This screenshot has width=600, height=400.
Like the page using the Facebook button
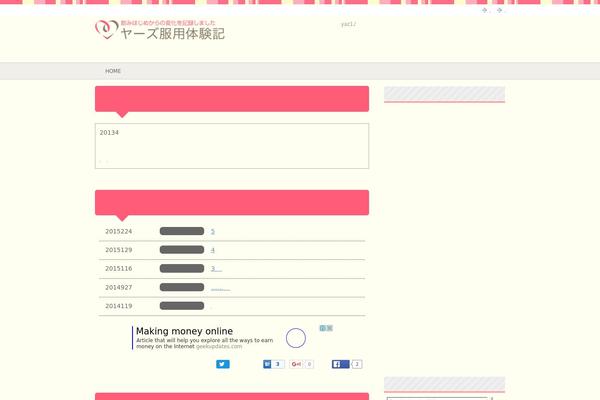click(x=341, y=364)
